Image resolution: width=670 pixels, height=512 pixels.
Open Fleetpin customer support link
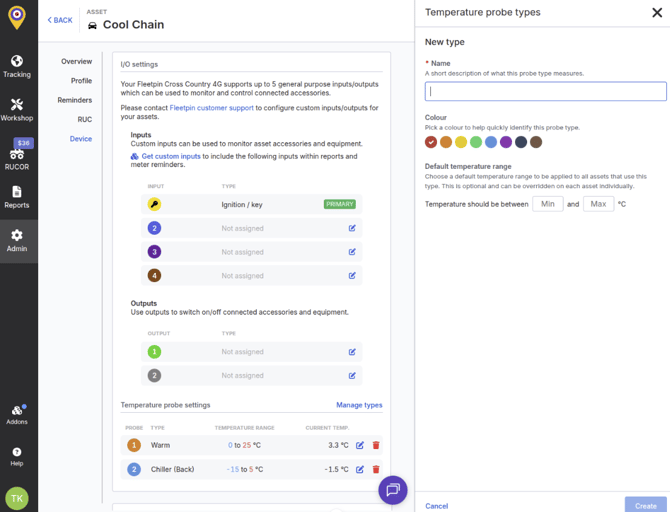211,107
